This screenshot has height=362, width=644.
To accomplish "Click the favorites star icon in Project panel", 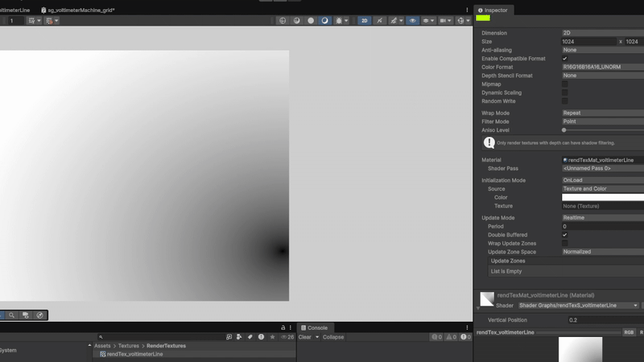I will (x=273, y=337).
